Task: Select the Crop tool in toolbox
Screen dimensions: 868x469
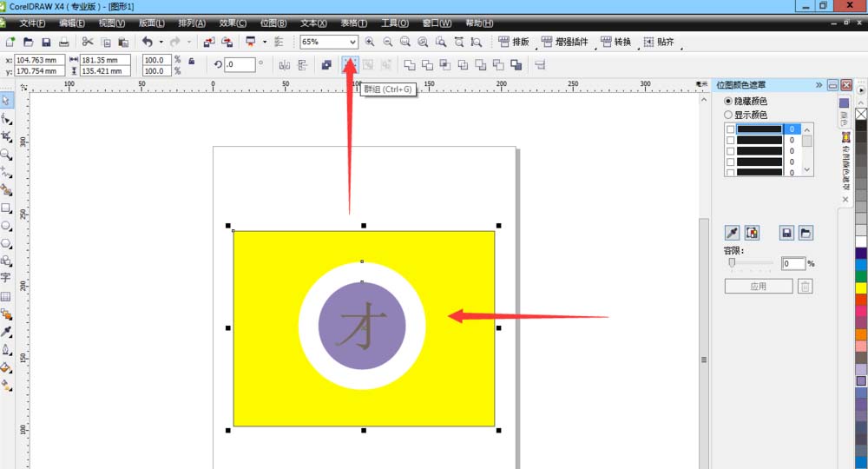Action: [x=6, y=136]
